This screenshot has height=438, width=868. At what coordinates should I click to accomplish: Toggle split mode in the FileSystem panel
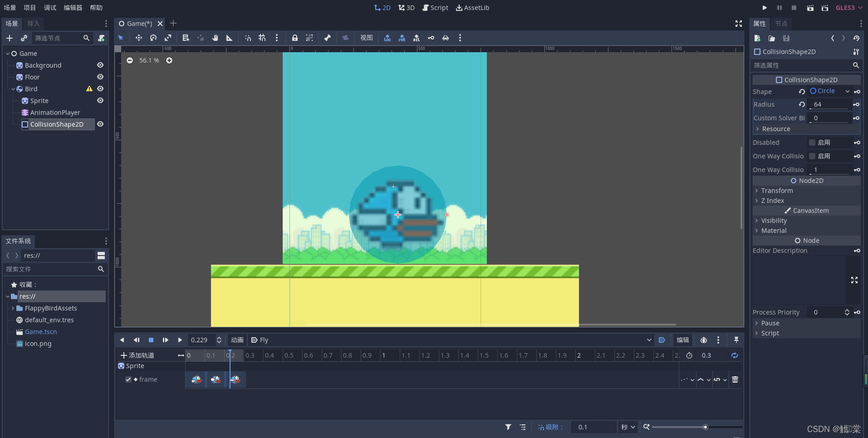101,256
